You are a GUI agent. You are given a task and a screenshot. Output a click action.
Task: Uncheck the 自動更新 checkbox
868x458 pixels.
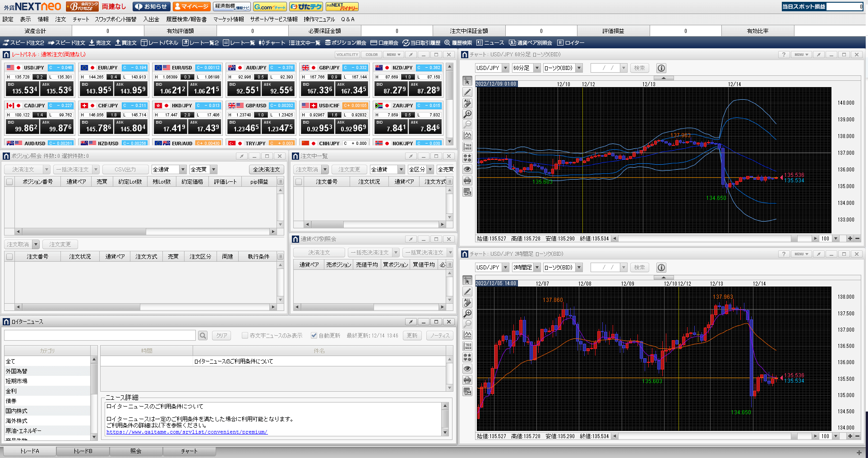tap(314, 336)
